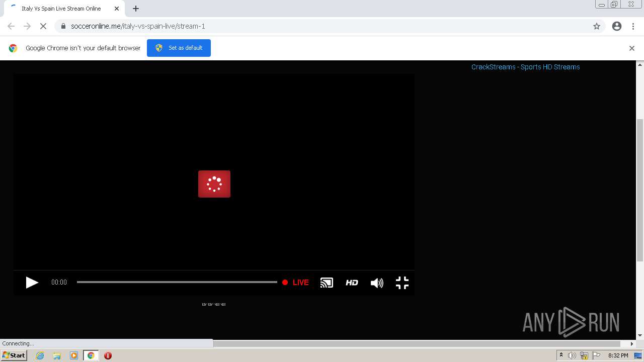The image size is (644, 362).
Task: Open a new browser tab
Action: [x=136, y=9]
